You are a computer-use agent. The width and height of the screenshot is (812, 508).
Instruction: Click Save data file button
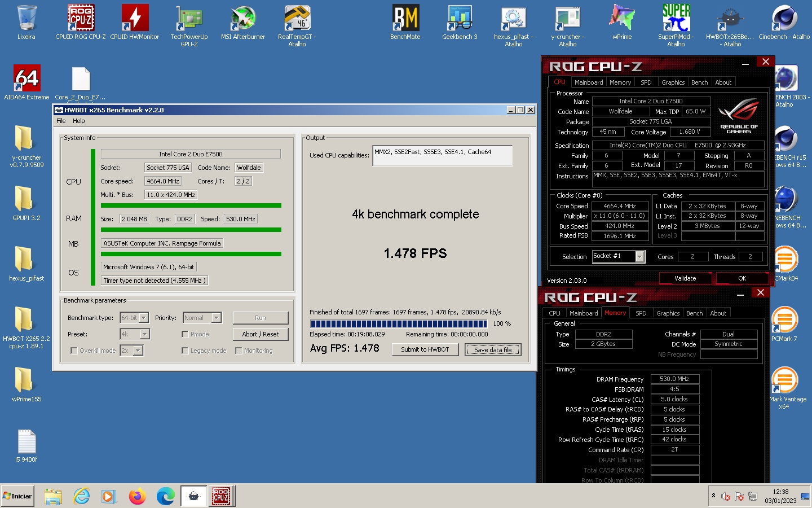click(493, 350)
